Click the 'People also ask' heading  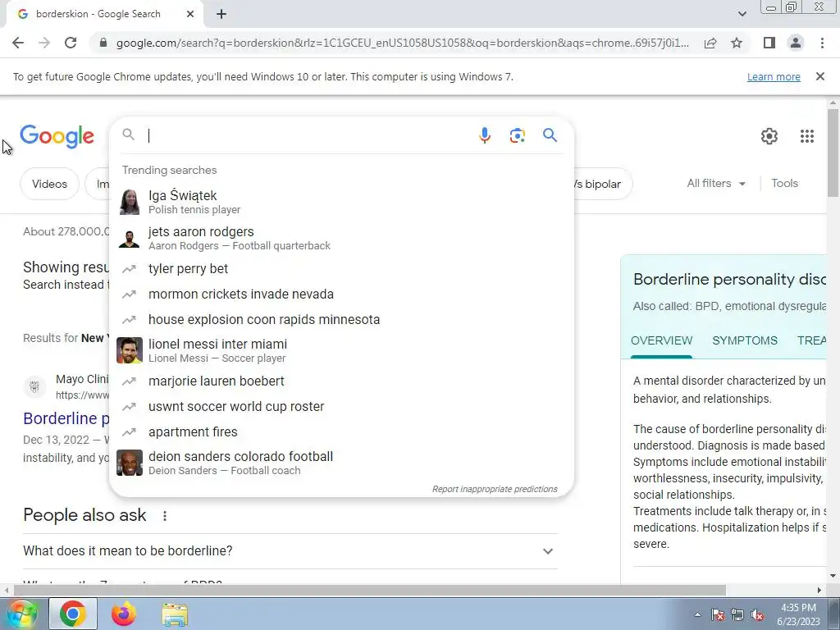tap(84, 515)
